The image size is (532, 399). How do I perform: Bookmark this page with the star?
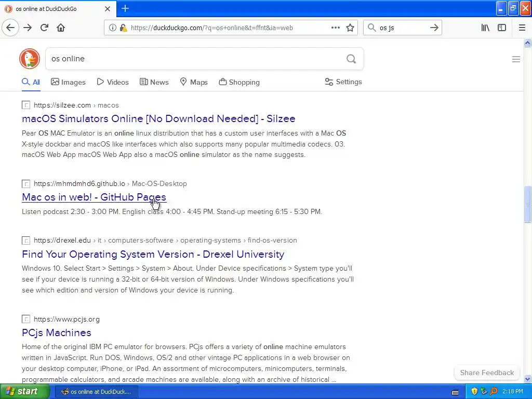tap(350, 28)
